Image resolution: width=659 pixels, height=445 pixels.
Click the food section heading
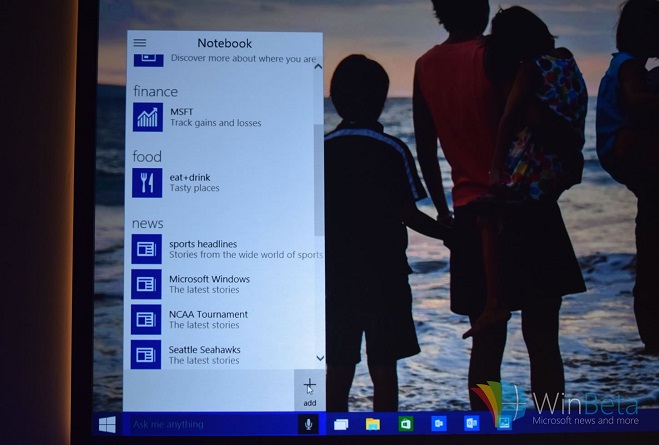(x=147, y=157)
